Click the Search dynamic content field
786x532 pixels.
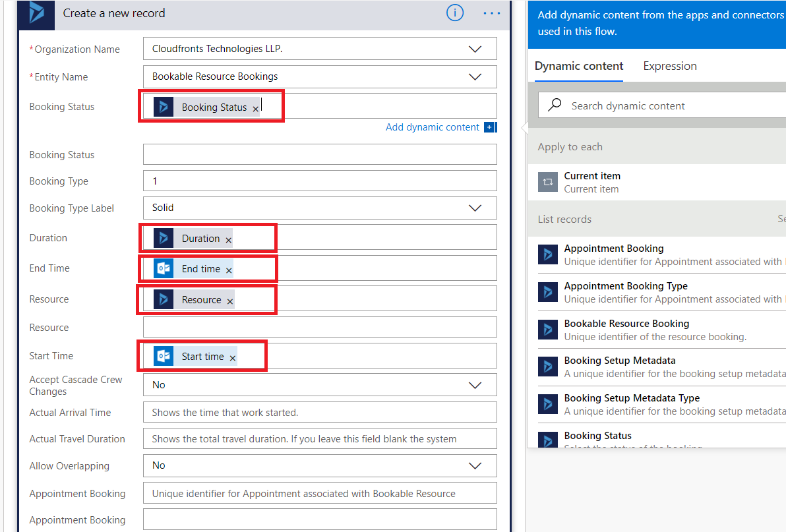tap(666, 105)
